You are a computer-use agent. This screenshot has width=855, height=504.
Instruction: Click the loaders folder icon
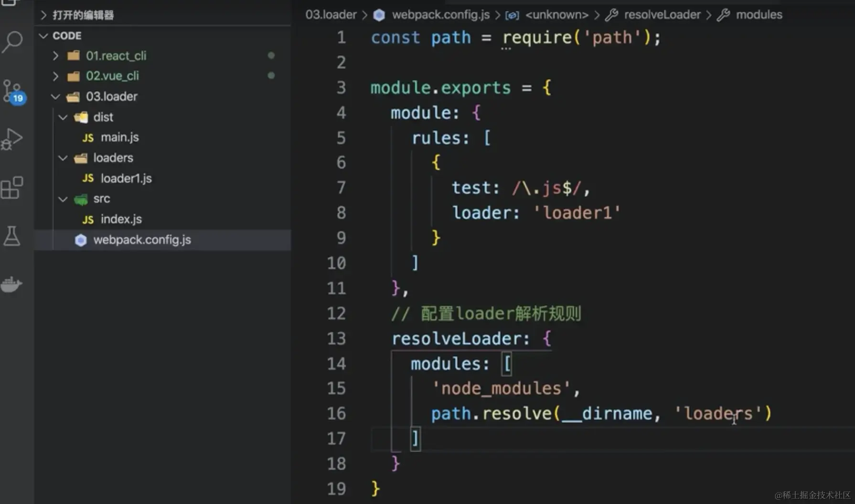[81, 158]
